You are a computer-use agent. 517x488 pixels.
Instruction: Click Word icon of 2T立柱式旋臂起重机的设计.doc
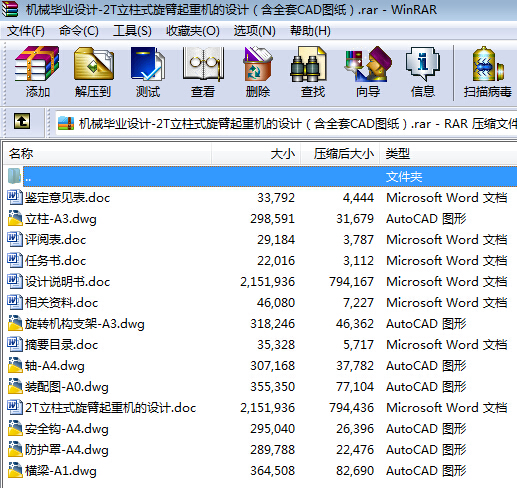click(x=15, y=407)
